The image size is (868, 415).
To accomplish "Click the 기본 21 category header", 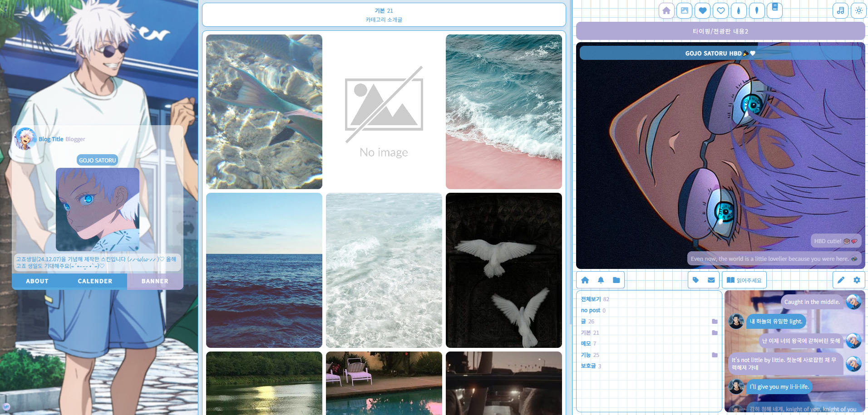I will coord(384,11).
